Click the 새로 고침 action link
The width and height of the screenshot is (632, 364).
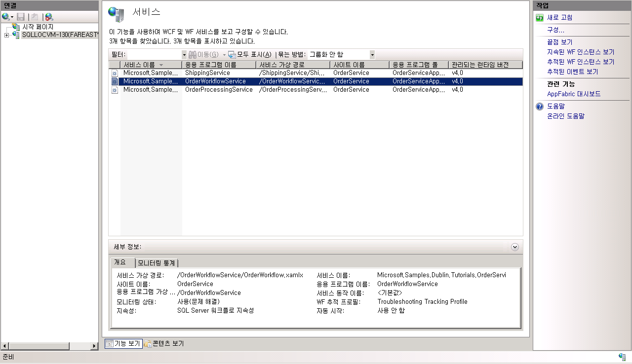559,18
